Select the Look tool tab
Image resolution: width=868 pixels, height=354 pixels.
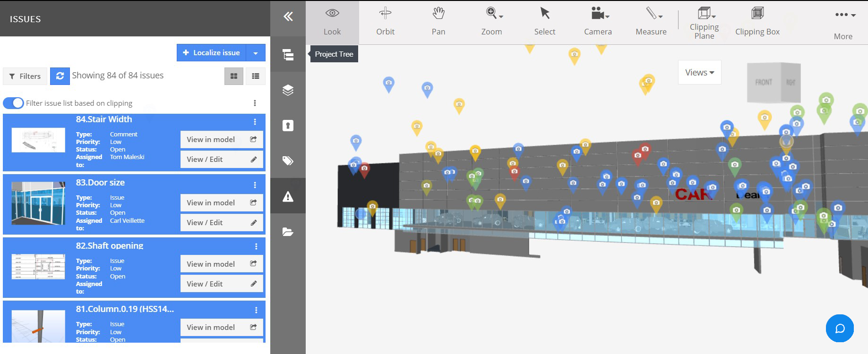pos(332,22)
